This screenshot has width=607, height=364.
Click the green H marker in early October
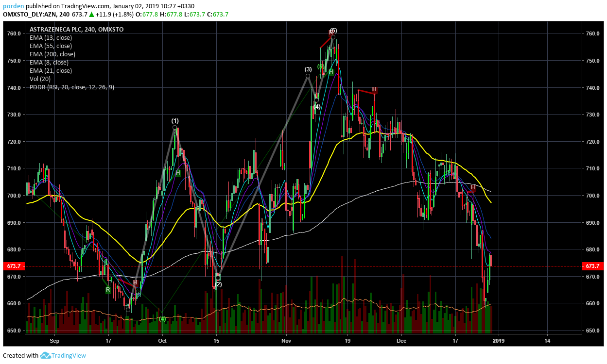coord(178,173)
